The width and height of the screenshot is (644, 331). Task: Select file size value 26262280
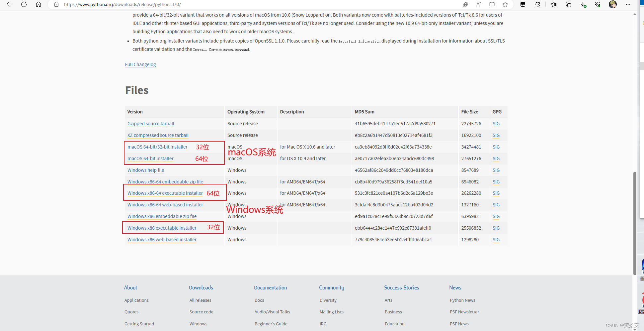(471, 193)
